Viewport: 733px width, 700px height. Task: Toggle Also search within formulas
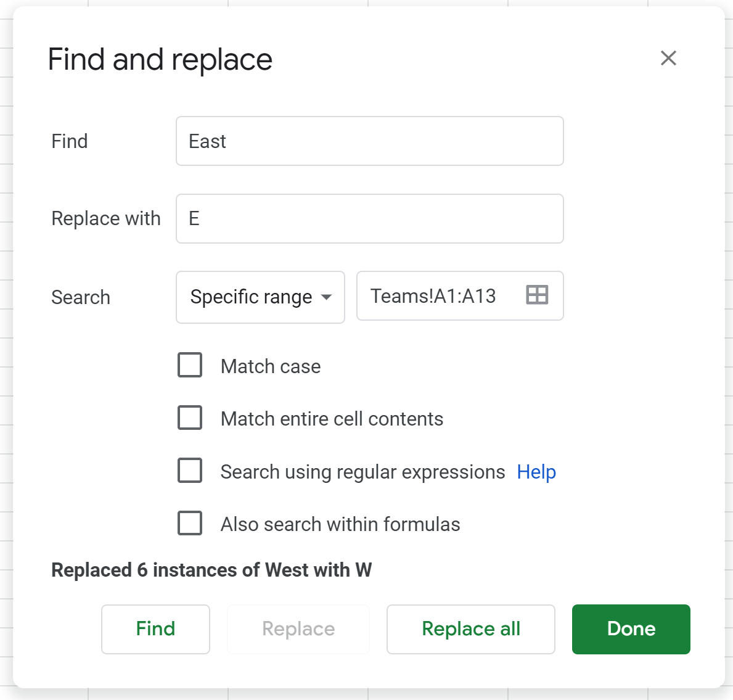pyautogui.click(x=190, y=523)
